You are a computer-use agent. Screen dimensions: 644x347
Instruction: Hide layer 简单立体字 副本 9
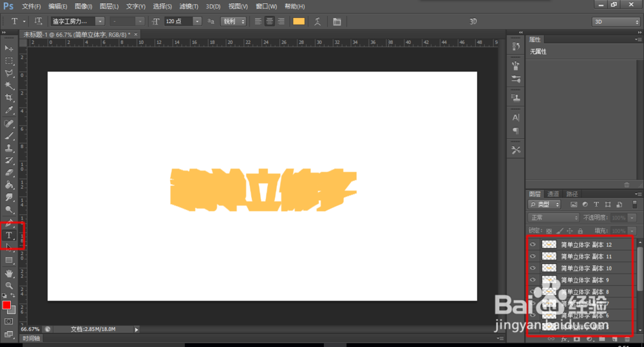click(533, 280)
